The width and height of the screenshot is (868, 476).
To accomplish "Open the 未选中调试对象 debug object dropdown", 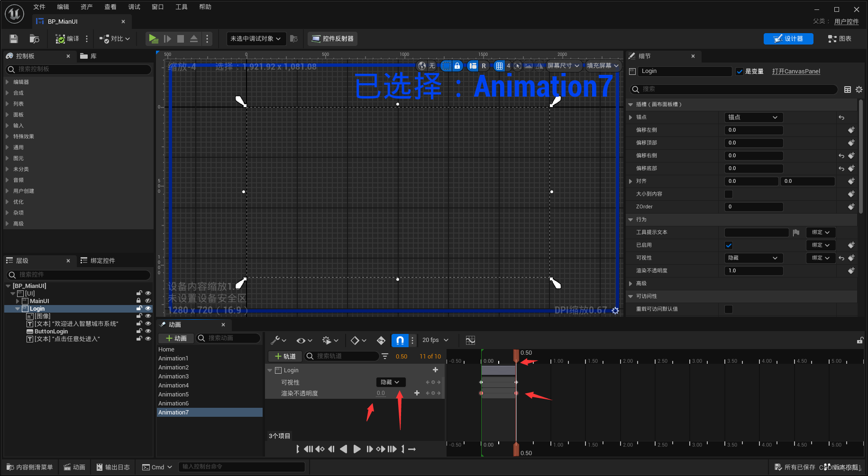I will [256, 39].
